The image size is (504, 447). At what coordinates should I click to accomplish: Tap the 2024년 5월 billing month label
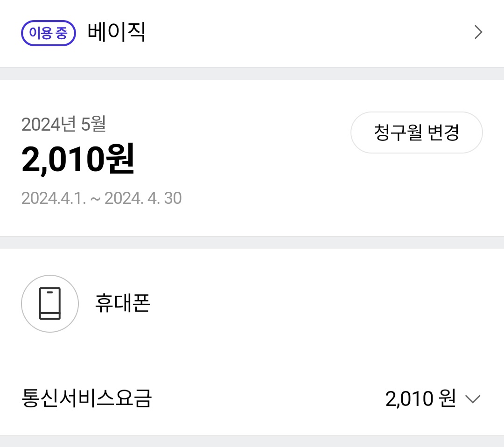[x=64, y=124]
